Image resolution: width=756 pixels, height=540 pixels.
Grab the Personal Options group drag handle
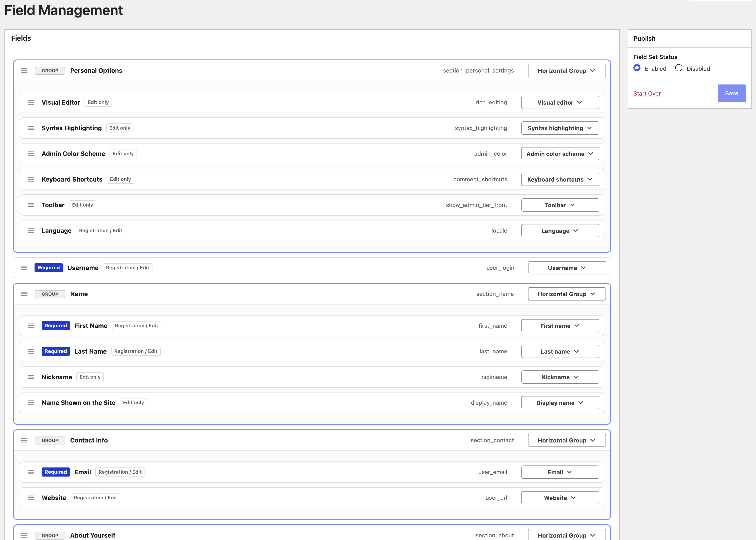click(24, 71)
